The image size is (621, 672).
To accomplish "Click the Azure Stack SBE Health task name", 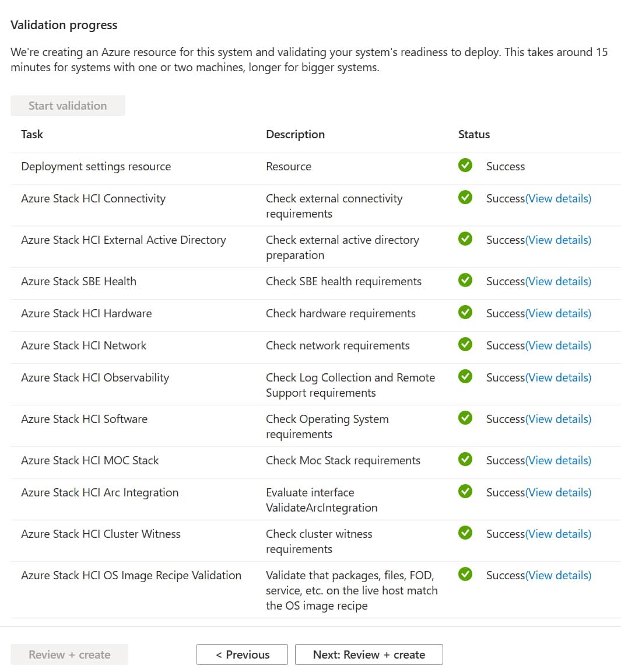I will point(79,281).
